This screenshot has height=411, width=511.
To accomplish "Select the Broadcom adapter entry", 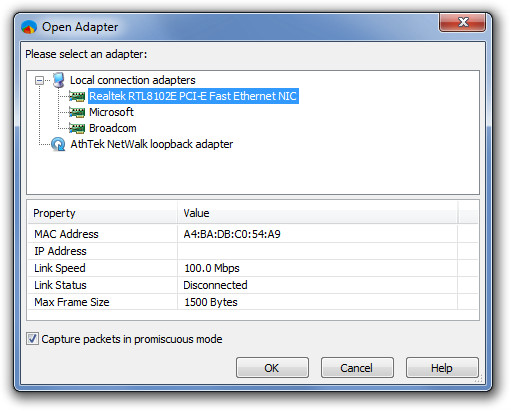I will tap(113, 128).
